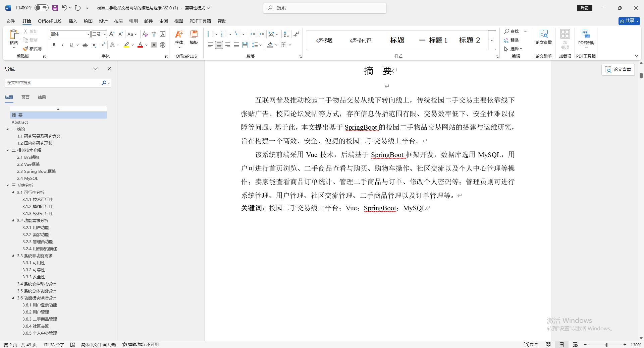Screen dimensions: 644x348
Task: Open the line spacing dropdown
Action: (257, 45)
